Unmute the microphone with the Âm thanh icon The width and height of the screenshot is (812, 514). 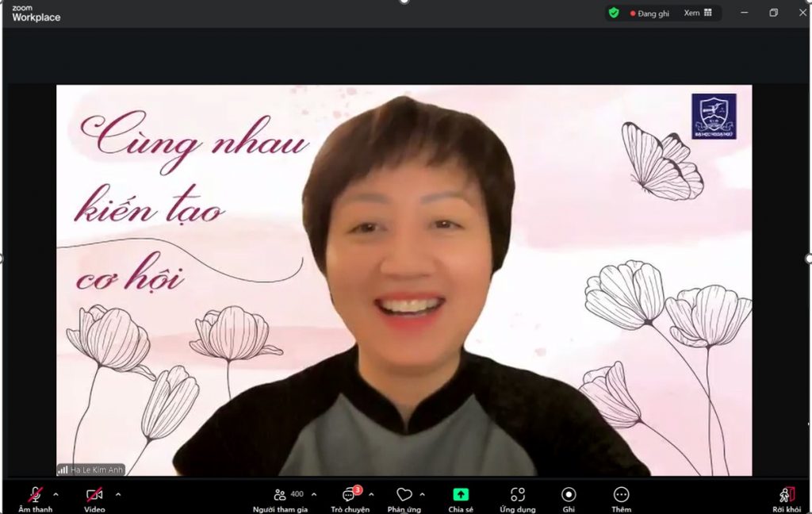[x=36, y=495]
